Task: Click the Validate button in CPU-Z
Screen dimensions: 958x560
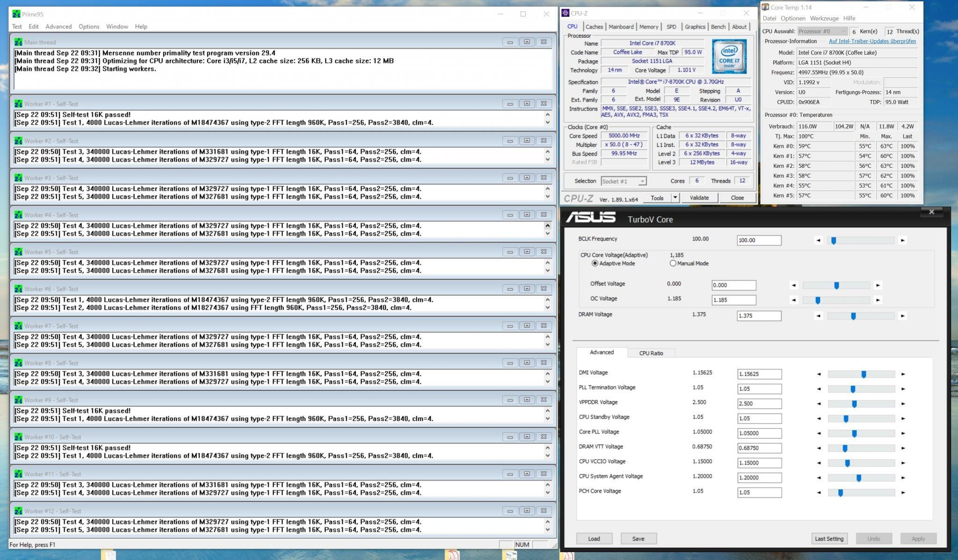Action: click(699, 198)
